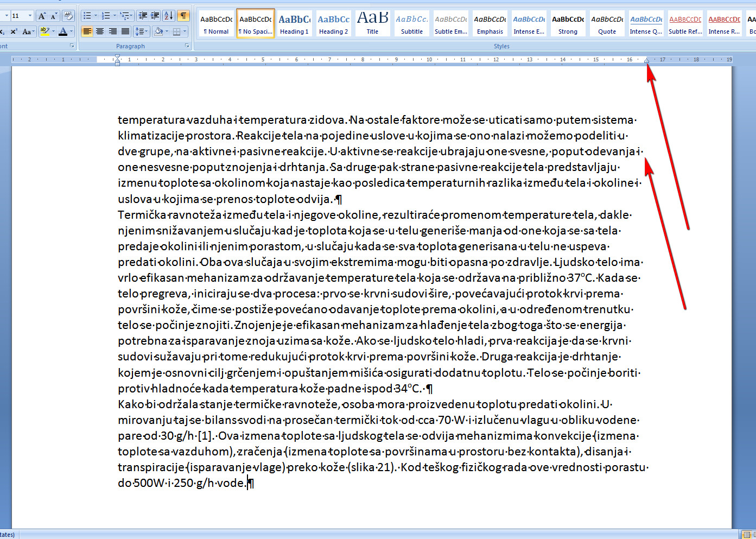Viewport: 756px width, 539px height.
Task: Open the Font dialog launcher
Action: point(72,46)
